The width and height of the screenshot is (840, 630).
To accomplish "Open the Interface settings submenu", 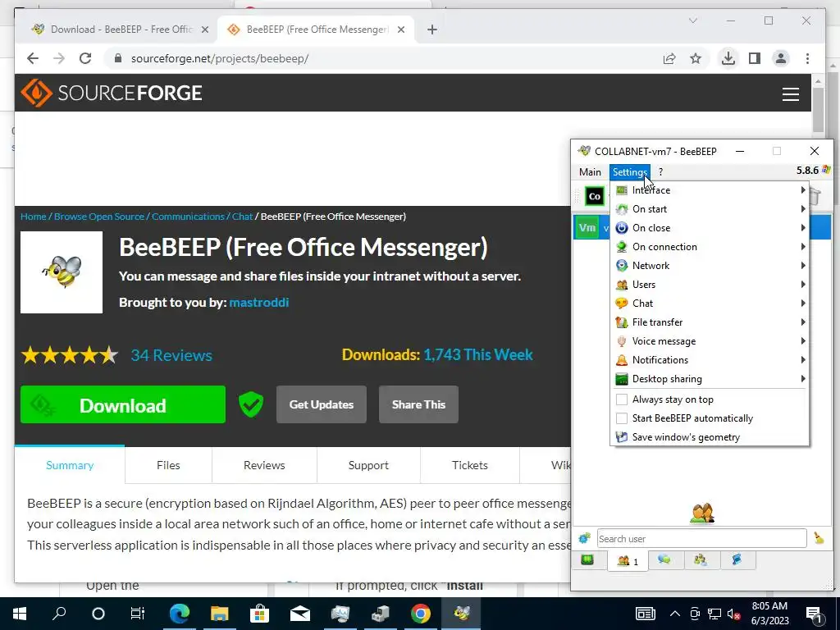I will click(x=710, y=190).
